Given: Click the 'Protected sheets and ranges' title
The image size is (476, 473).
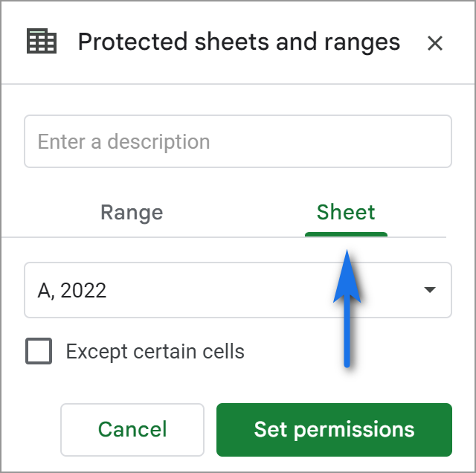Looking at the screenshot, I should click(239, 42).
